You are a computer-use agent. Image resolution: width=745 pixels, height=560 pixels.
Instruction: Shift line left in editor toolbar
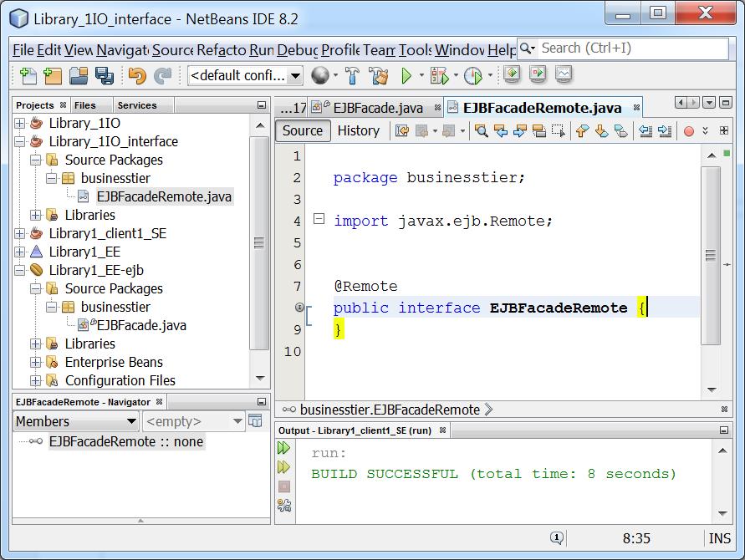click(645, 130)
